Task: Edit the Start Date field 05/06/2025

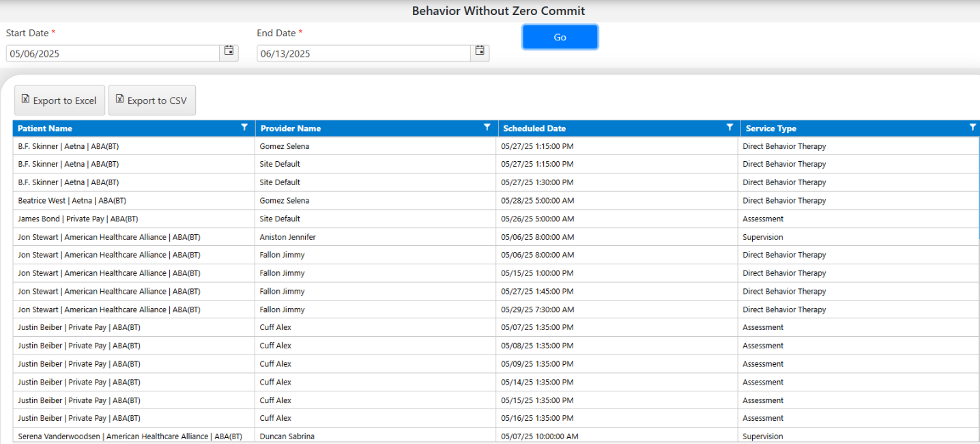Action: tap(113, 53)
